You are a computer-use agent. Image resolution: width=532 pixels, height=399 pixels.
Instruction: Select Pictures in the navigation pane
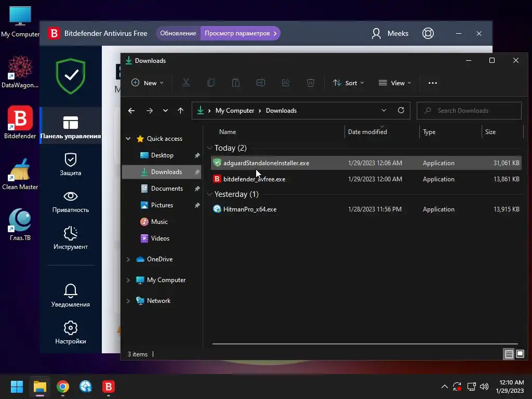tap(162, 205)
